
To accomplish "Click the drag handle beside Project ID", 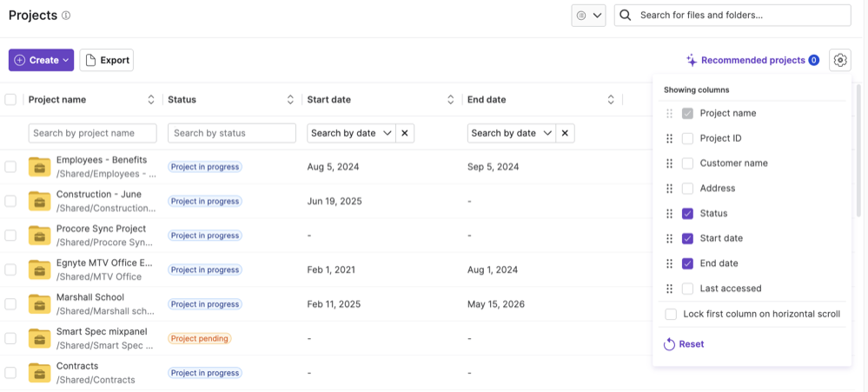I will point(669,138).
